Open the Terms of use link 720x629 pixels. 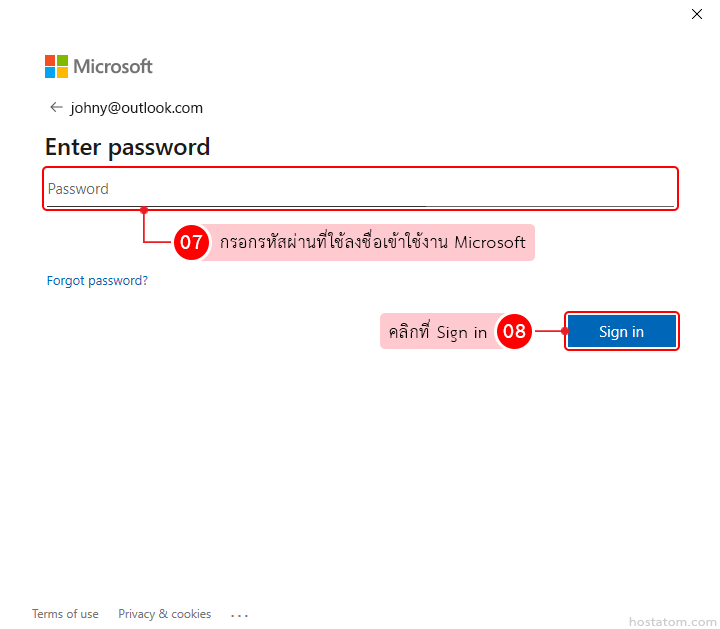pyautogui.click(x=65, y=614)
